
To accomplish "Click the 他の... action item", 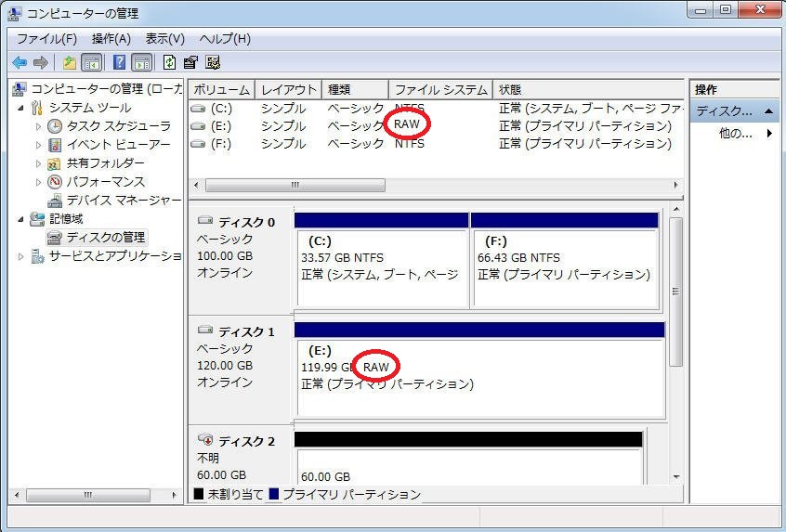I will pyautogui.click(x=736, y=134).
